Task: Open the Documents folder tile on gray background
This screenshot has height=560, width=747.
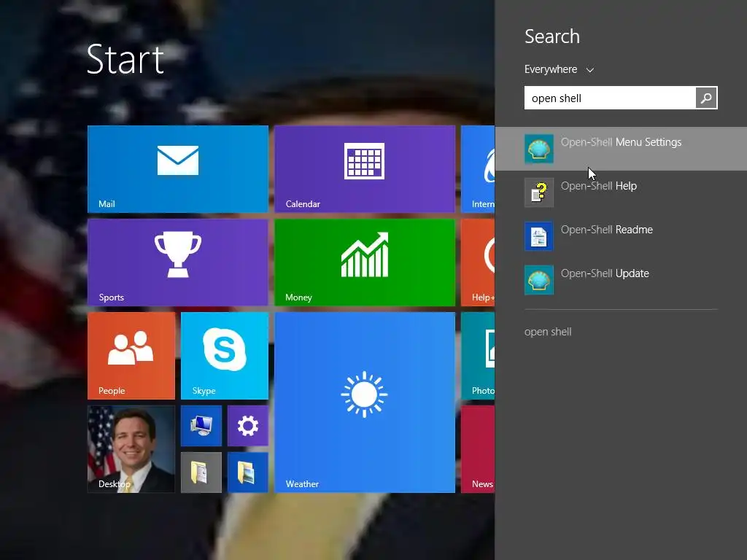Action: coord(201,472)
